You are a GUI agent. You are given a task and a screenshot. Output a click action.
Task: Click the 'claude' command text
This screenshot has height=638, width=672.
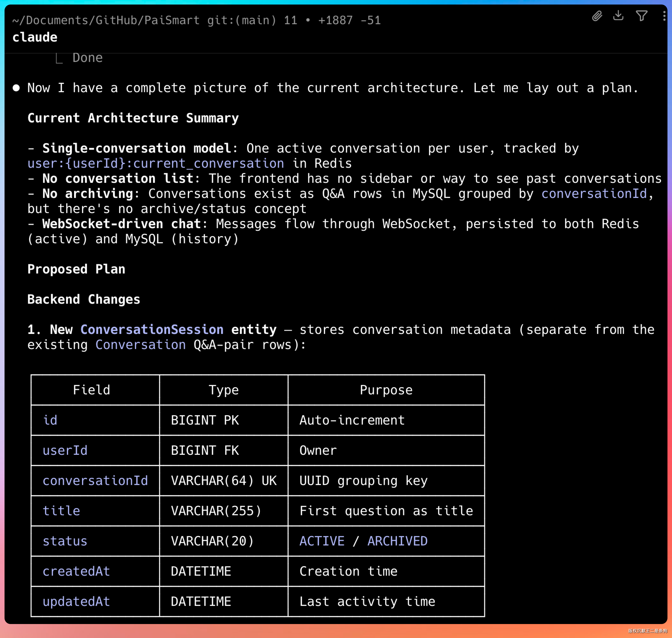pos(35,37)
